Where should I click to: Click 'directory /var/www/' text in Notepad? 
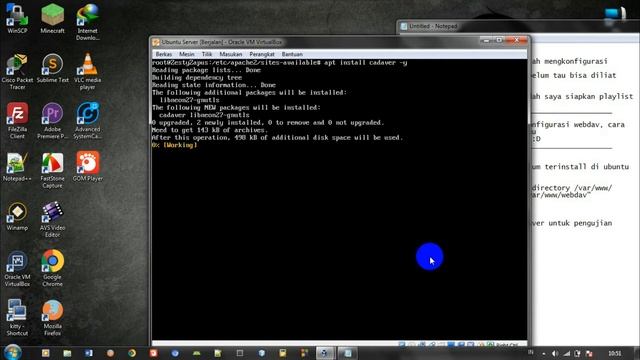click(572, 188)
